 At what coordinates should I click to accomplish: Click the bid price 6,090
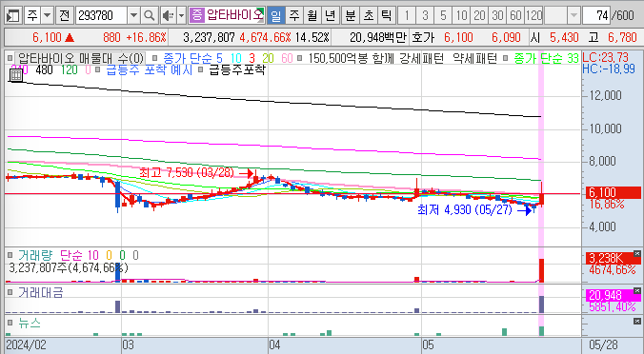pyautogui.click(x=506, y=38)
